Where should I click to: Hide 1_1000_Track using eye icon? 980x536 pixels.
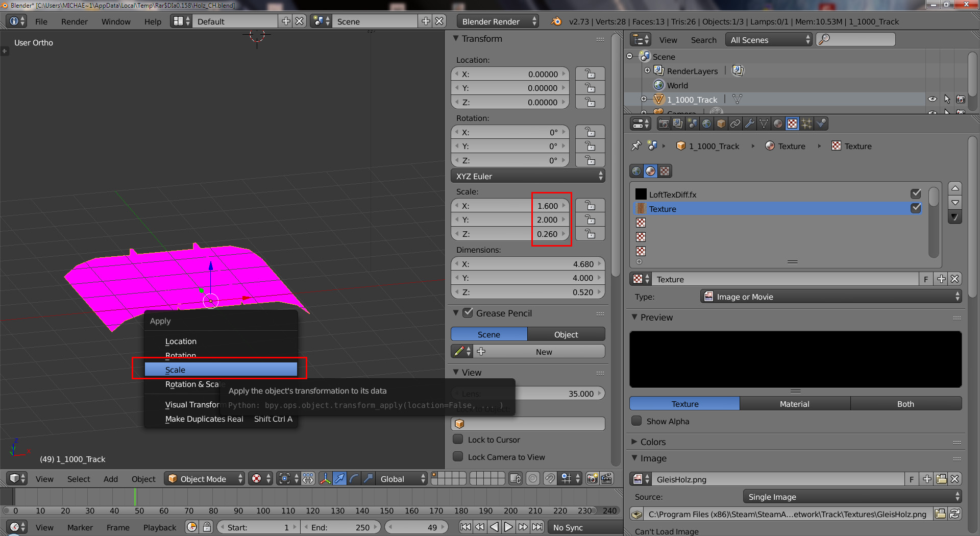pos(932,100)
